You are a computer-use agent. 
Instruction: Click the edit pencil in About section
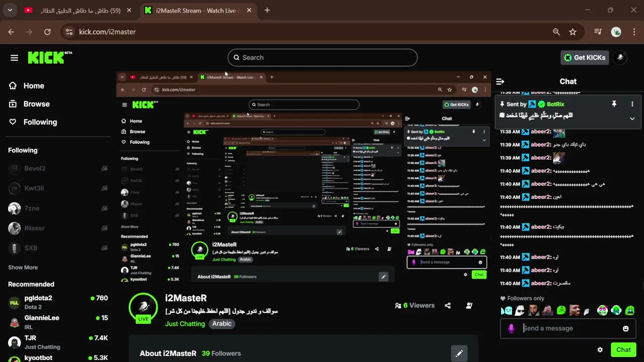[459, 353]
